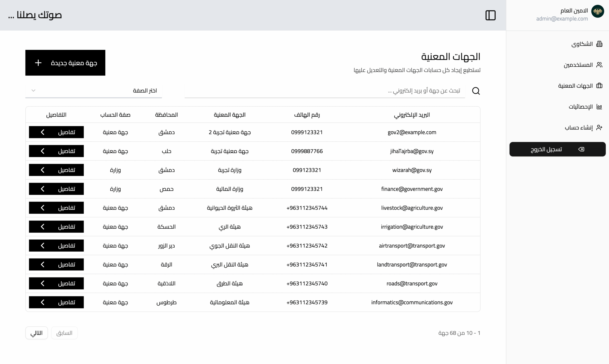Expand the role filter chevron arrow
609x364 pixels.
33,91
